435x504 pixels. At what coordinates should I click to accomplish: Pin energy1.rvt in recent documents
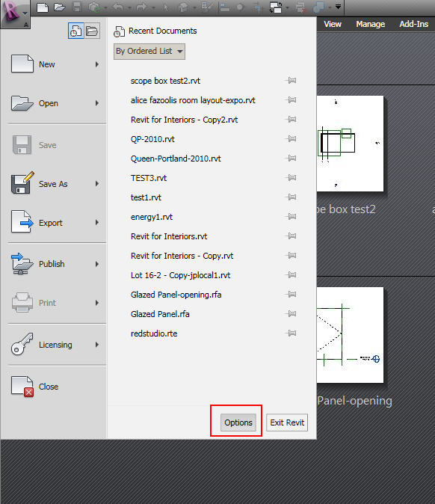coord(291,216)
